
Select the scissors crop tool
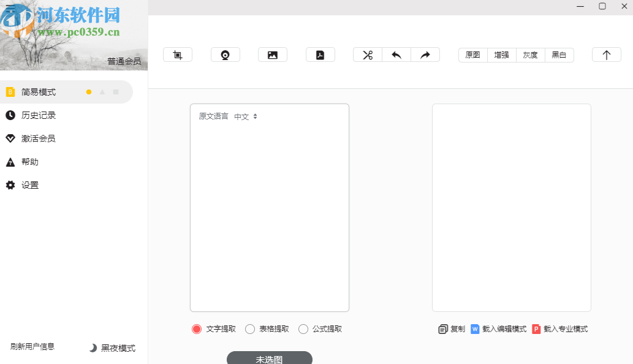tap(367, 55)
